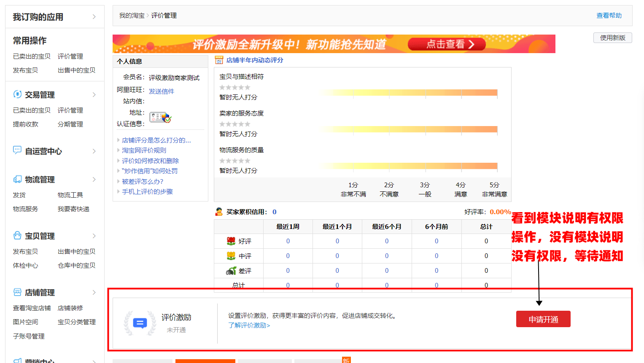This screenshot has height=363, width=644.
Task: Click the 物流服务的质量 score bar
Action: click(408, 166)
